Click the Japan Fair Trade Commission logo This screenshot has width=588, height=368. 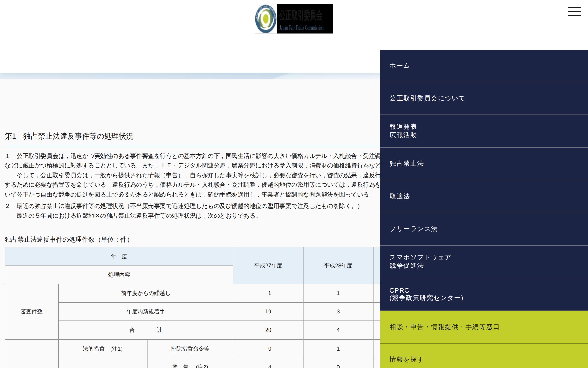pos(293,18)
